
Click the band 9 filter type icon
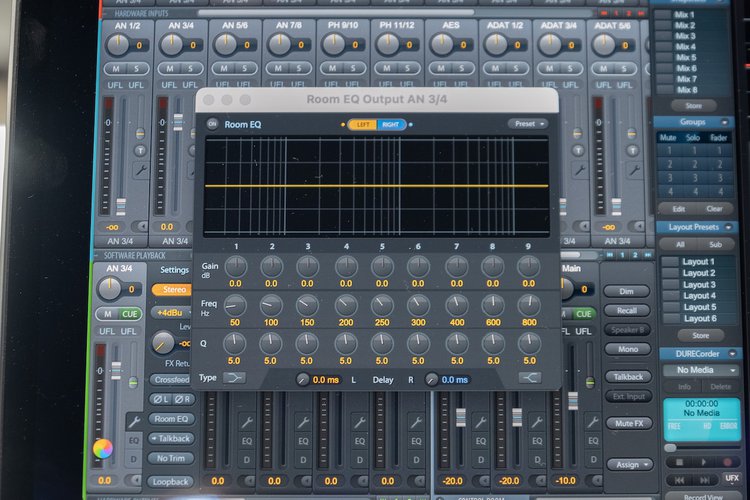pyautogui.click(x=530, y=378)
